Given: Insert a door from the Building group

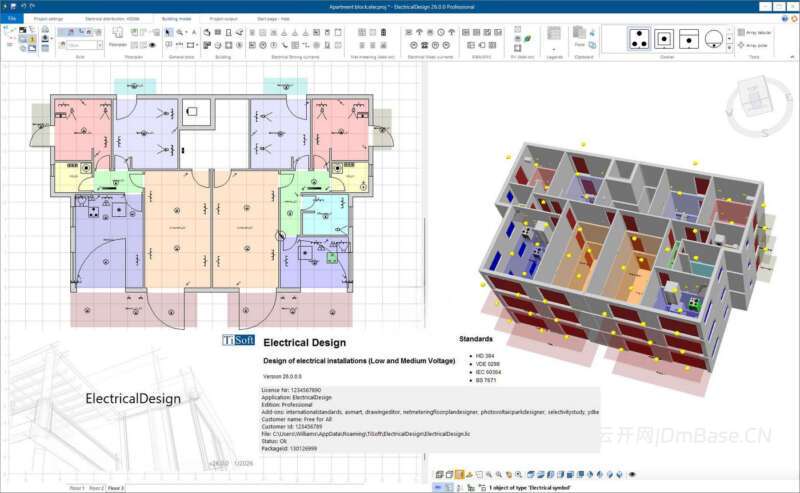Looking at the screenshot, I should (228, 33).
